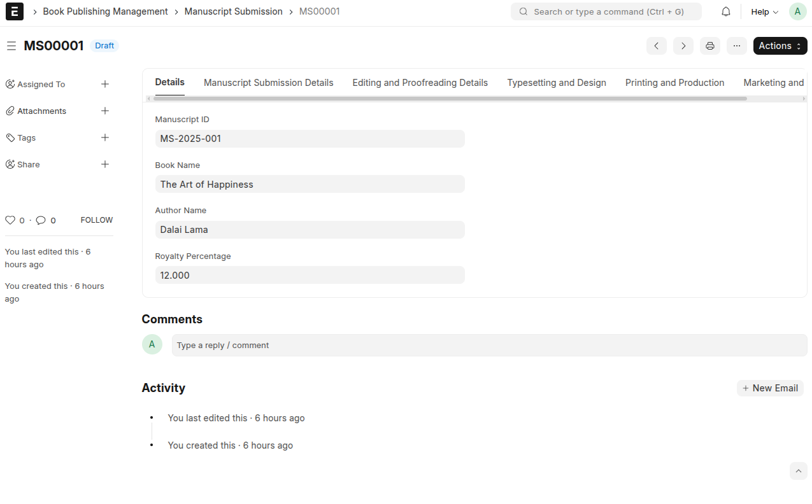Go to previous record with the left arrow

tap(656, 45)
